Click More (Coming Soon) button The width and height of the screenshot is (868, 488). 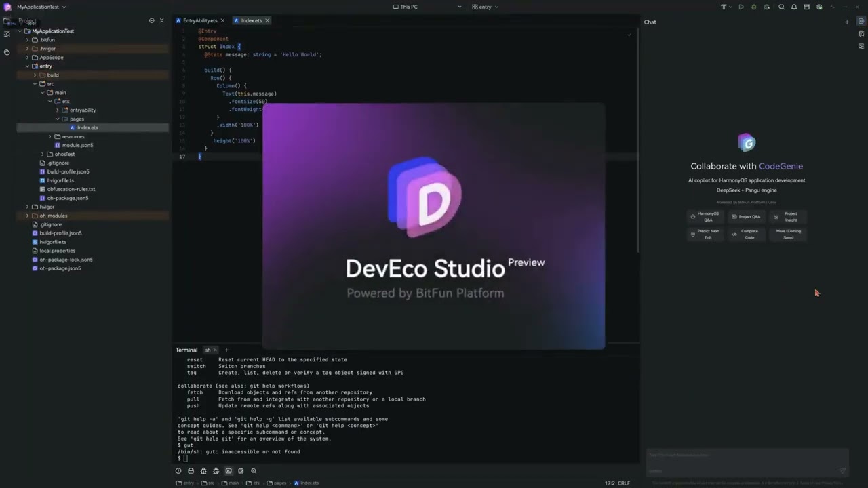click(x=787, y=234)
